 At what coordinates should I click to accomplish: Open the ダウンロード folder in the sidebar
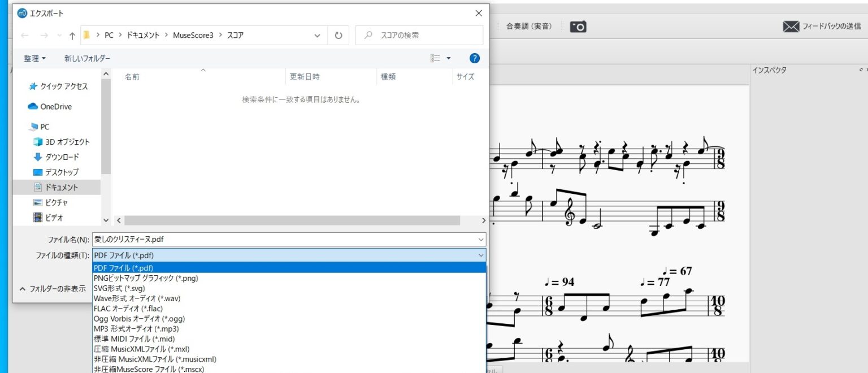point(61,157)
